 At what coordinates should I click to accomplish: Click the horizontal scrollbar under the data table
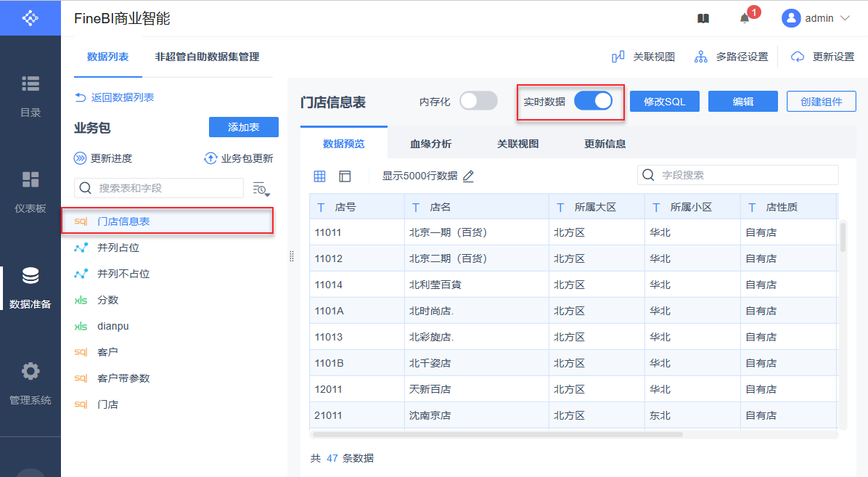tap(497, 435)
